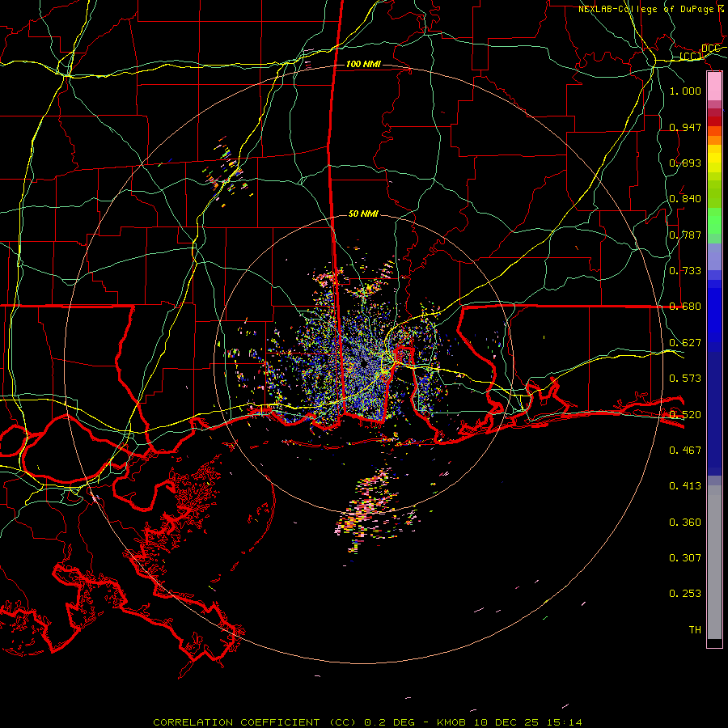The height and width of the screenshot is (728, 728).
Task: Click the 0.467 legend value
Action: 685,451
